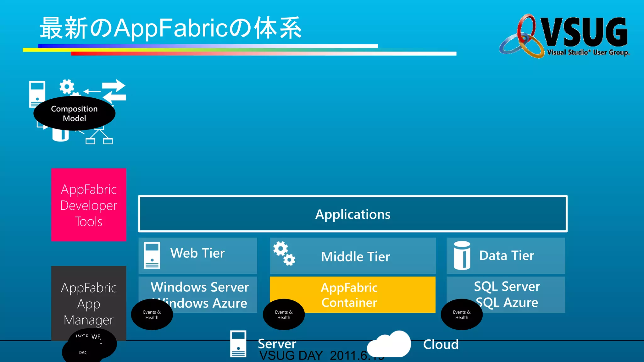644x362 pixels.
Task: Click the Web Tier server icon
Action: pos(152,255)
